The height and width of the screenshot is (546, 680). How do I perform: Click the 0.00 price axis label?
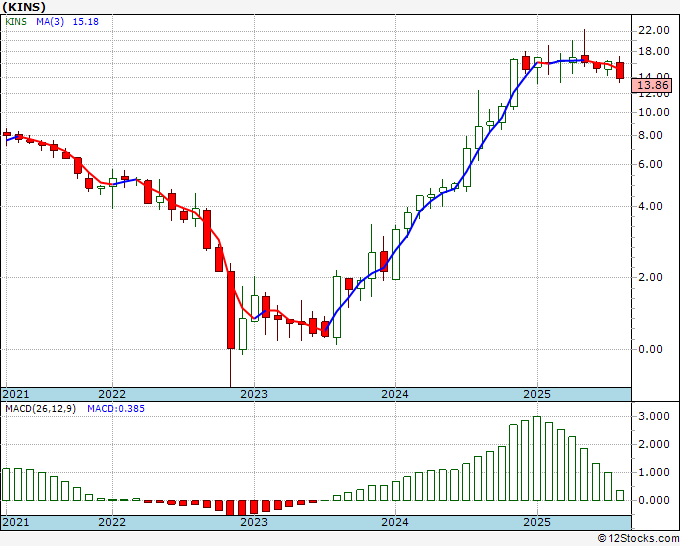point(651,349)
